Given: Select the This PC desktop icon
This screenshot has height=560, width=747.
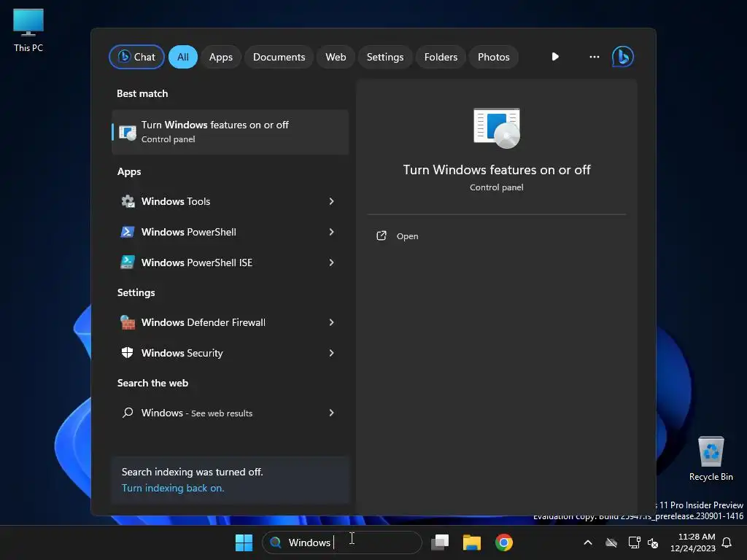Looking at the screenshot, I should tap(28, 30).
